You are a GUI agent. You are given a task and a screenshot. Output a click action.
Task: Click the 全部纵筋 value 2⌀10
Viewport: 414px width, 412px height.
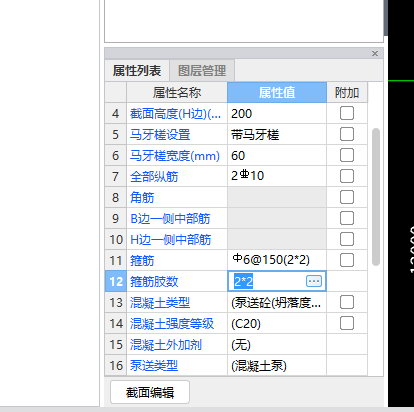(x=277, y=176)
